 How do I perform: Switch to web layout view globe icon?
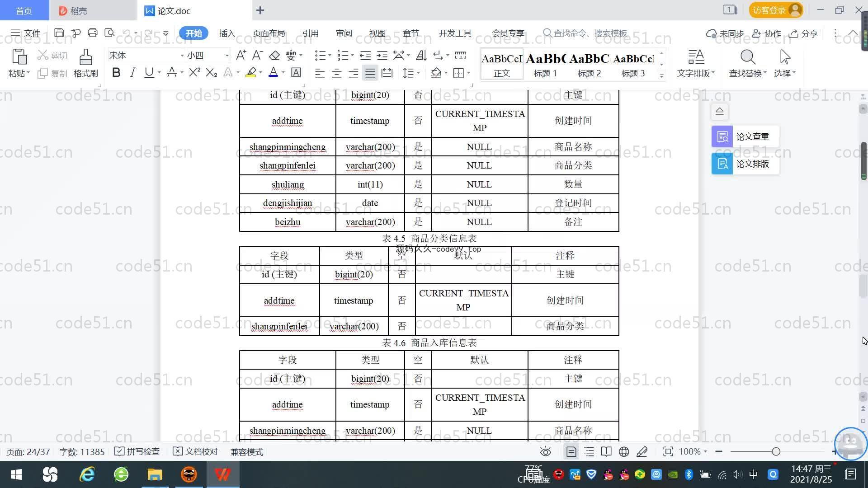624,452
